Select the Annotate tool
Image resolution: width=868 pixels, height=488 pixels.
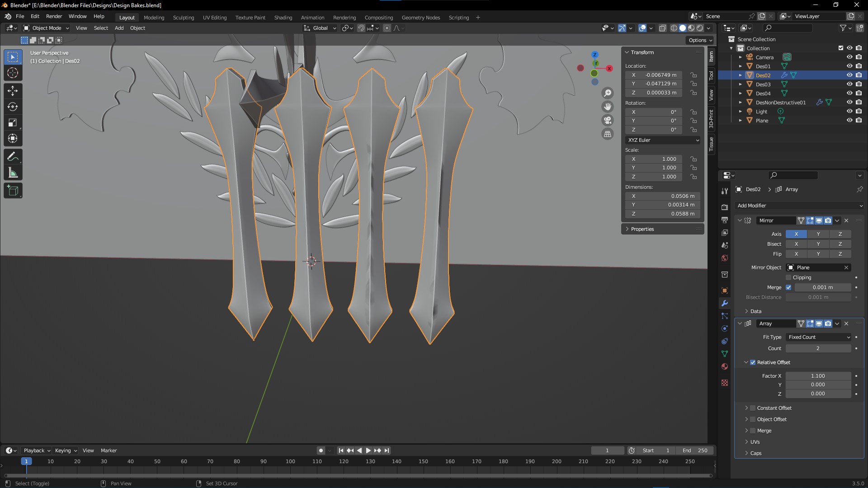pos(13,157)
